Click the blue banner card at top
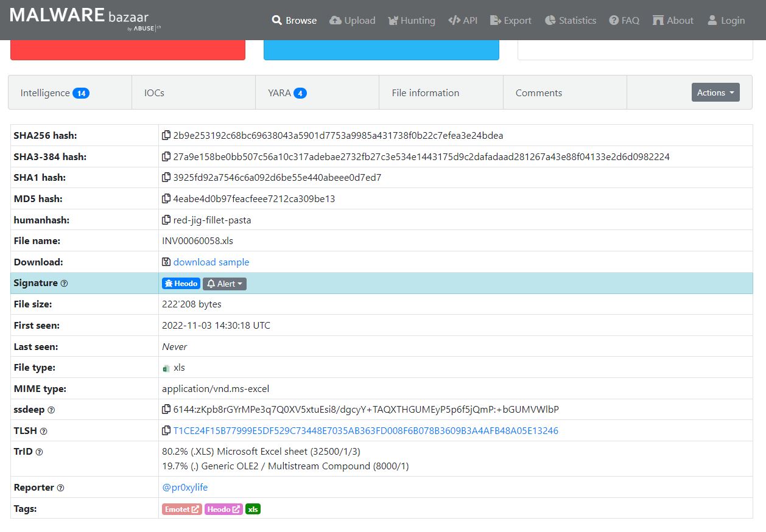 tap(381, 50)
